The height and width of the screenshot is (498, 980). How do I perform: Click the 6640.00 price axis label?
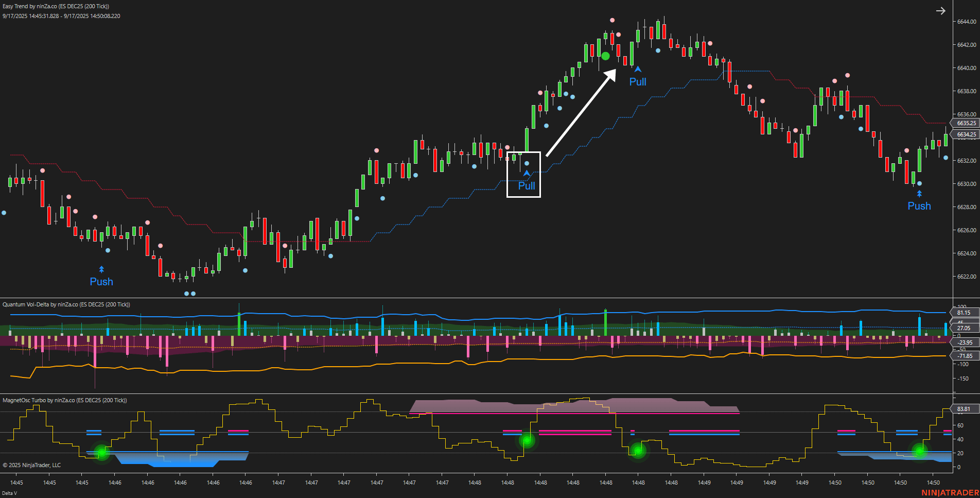pos(967,68)
